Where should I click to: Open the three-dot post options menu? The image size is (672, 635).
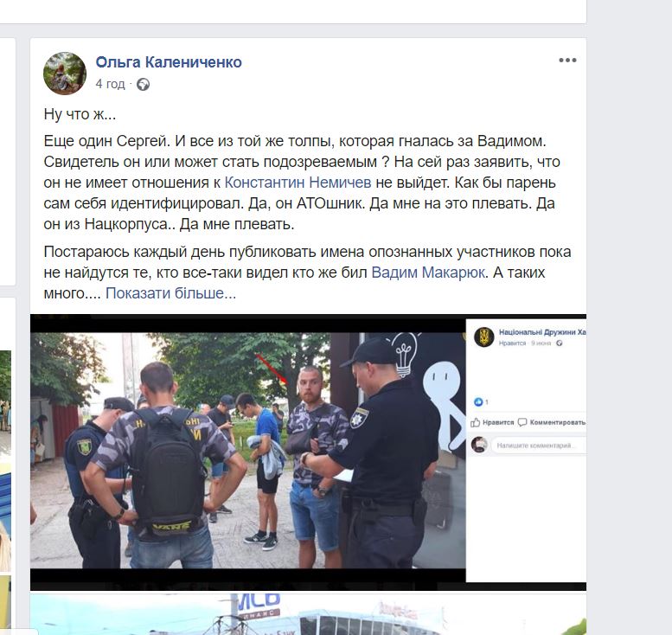(567, 60)
